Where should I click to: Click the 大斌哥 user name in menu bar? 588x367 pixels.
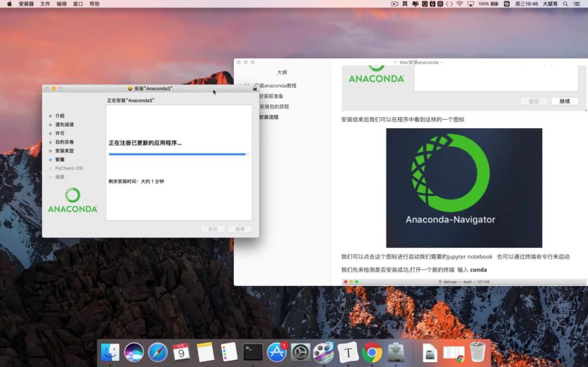550,3
